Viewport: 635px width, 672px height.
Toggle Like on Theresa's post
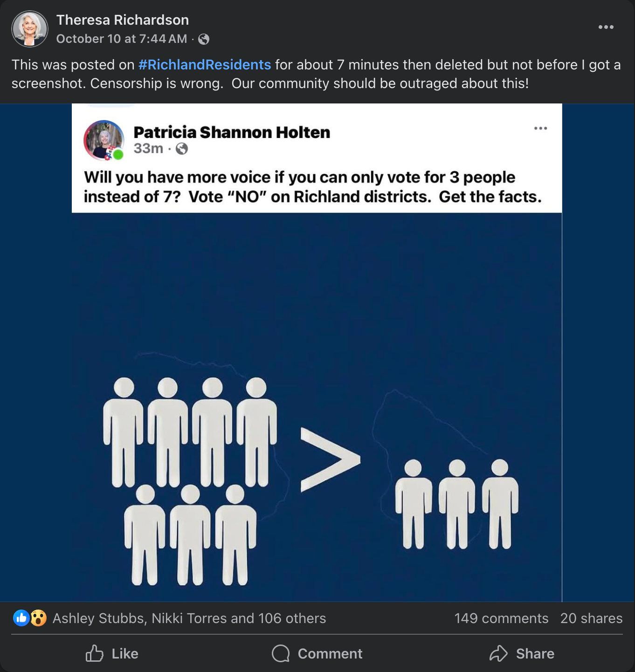(x=112, y=654)
